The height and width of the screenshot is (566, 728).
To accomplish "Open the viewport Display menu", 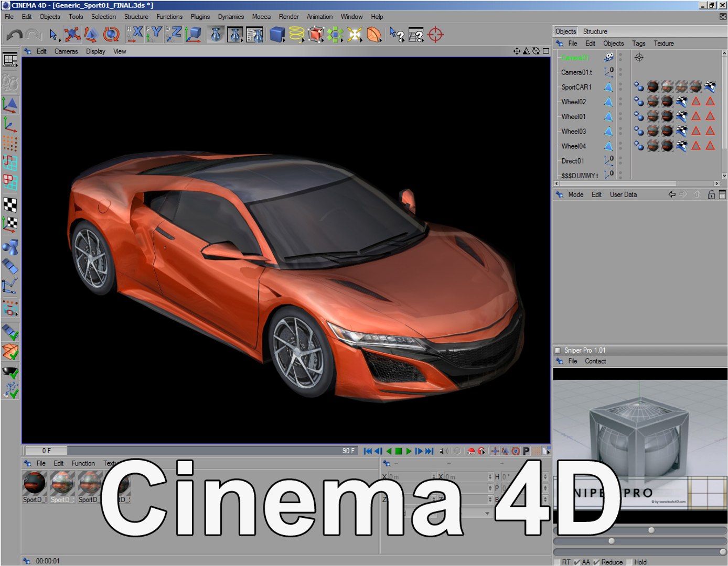I will pos(95,51).
